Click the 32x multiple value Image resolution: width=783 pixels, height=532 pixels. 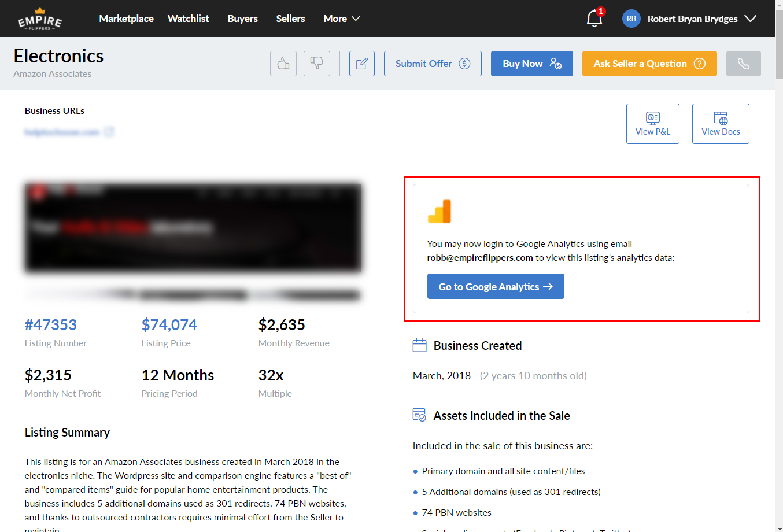coord(271,375)
